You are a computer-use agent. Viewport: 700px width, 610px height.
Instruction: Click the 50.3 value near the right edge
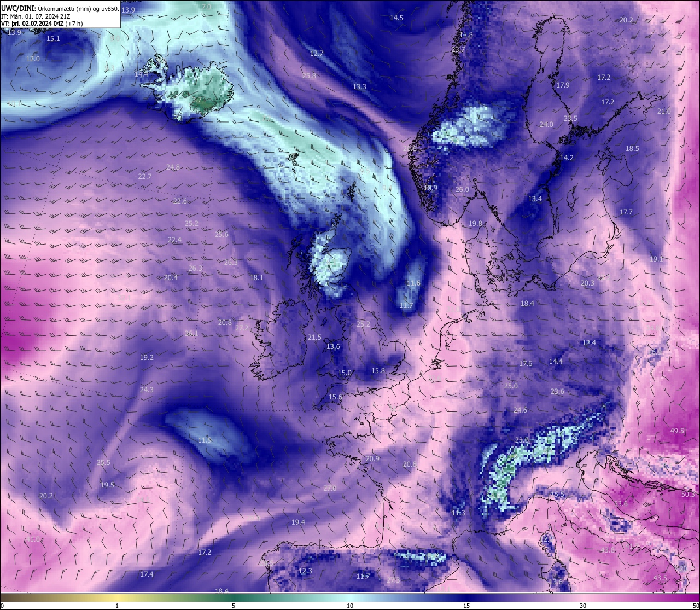[688, 494]
